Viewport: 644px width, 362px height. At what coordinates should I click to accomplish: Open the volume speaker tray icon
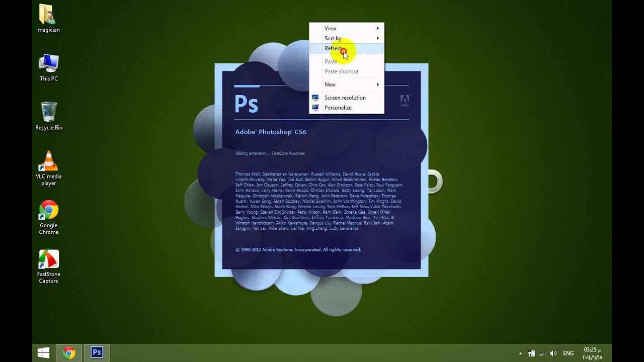click(x=553, y=353)
